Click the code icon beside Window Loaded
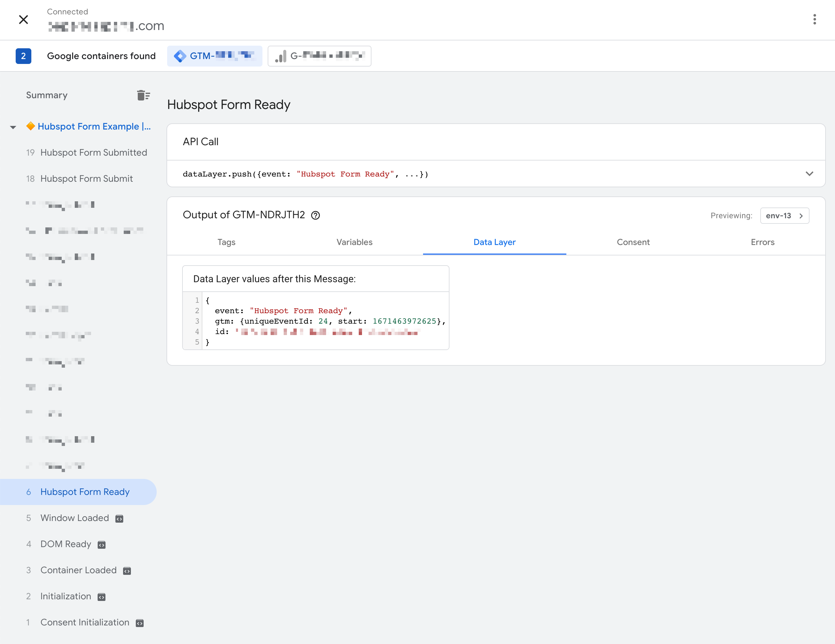Viewport: 835px width, 644px height. point(119,519)
